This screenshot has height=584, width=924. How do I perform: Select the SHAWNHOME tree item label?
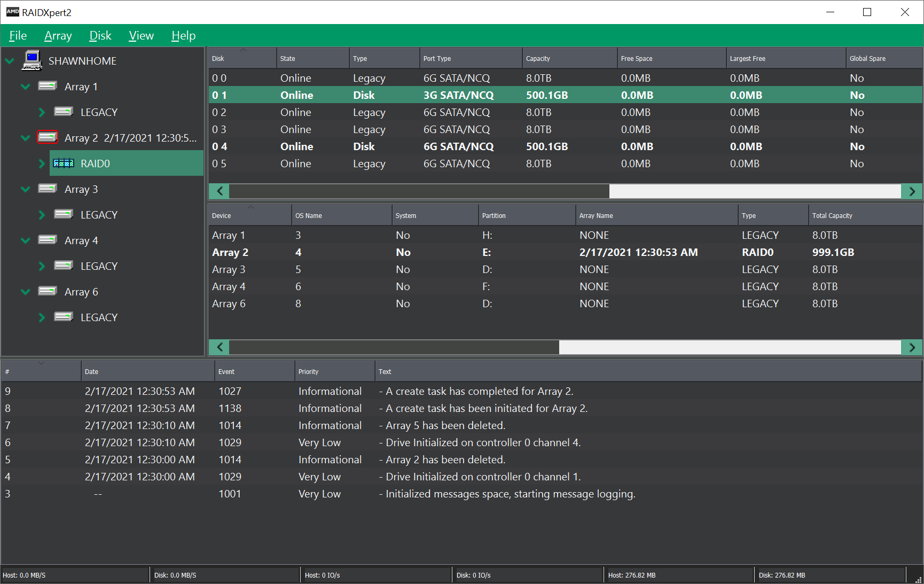coord(82,61)
